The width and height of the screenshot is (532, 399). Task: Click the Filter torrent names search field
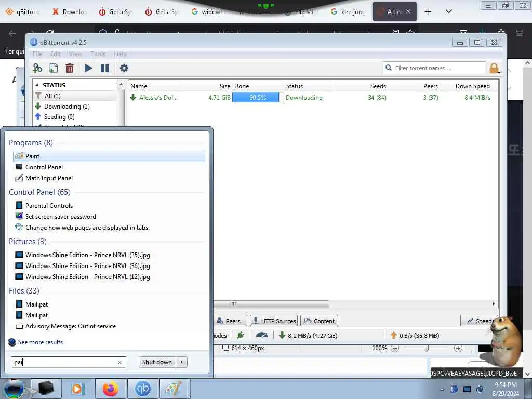click(434, 68)
